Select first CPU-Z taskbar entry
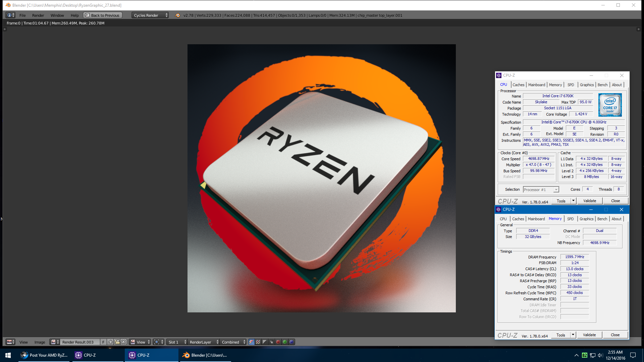644x362 pixels. (x=98, y=355)
